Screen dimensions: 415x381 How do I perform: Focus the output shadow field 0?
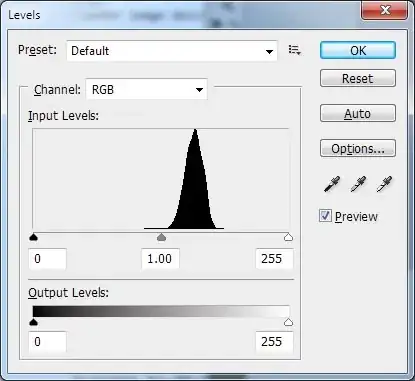pyautogui.click(x=47, y=342)
